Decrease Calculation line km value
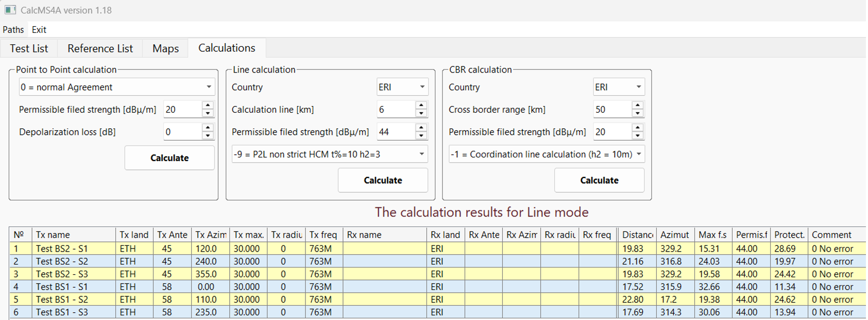This screenshot has height=320, width=868. coord(421,113)
